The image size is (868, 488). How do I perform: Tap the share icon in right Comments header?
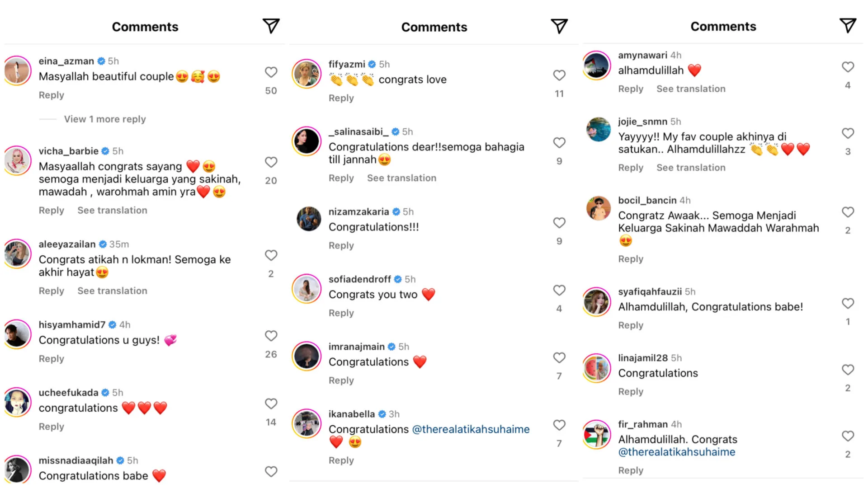(x=848, y=26)
